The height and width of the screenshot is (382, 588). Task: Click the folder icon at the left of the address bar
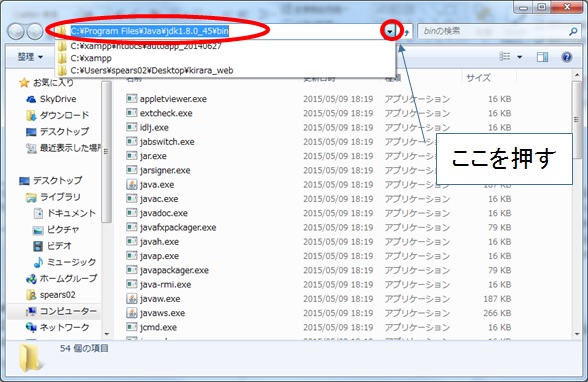[61, 31]
